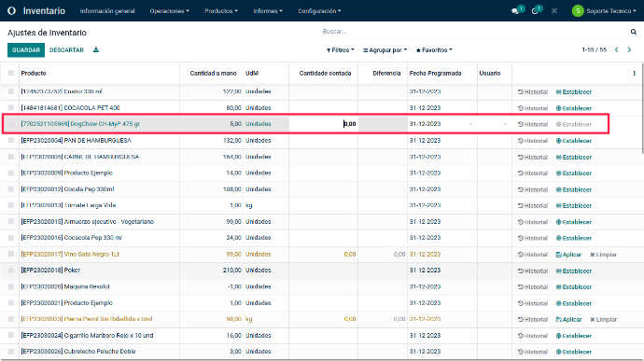This screenshot has width=644, height=361.
Task: Edit the counted quantity field showing 0,00
Action: 324,124
